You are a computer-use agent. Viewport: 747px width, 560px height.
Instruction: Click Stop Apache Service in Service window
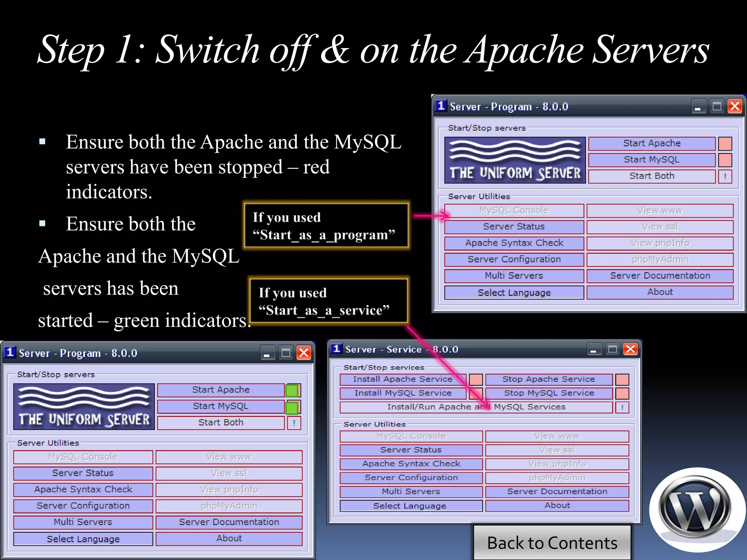pyautogui.click(x=549, y=380)
